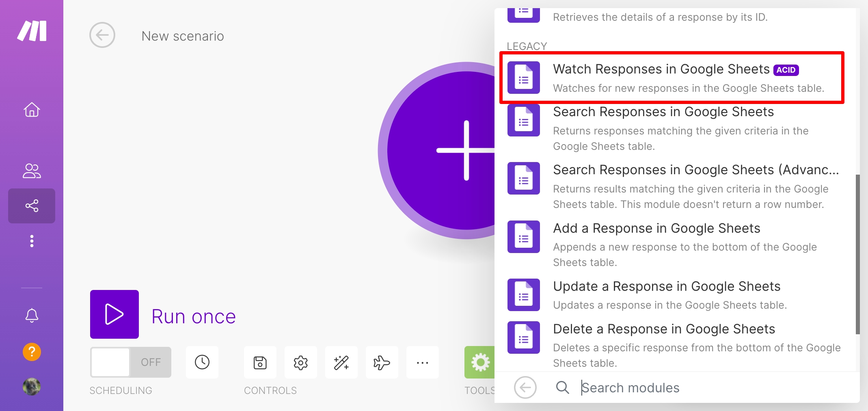Click 'Updates a response in the Google Sheets' description

coord(670,305)
